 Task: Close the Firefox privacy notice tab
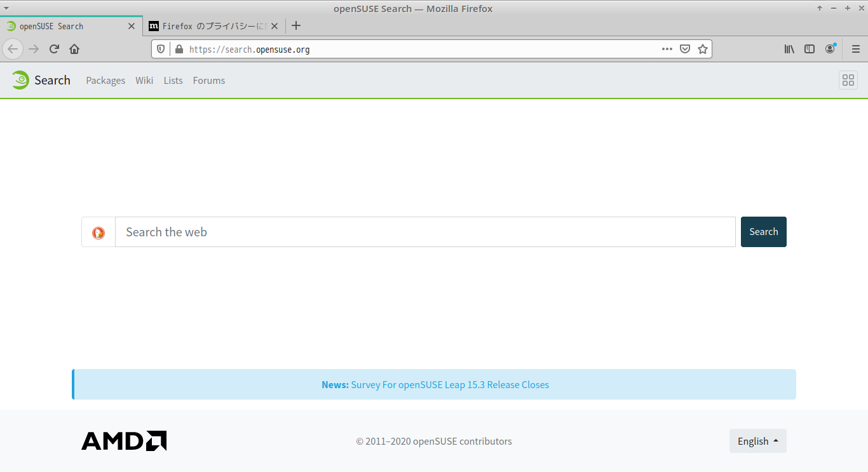coord(275,26)
